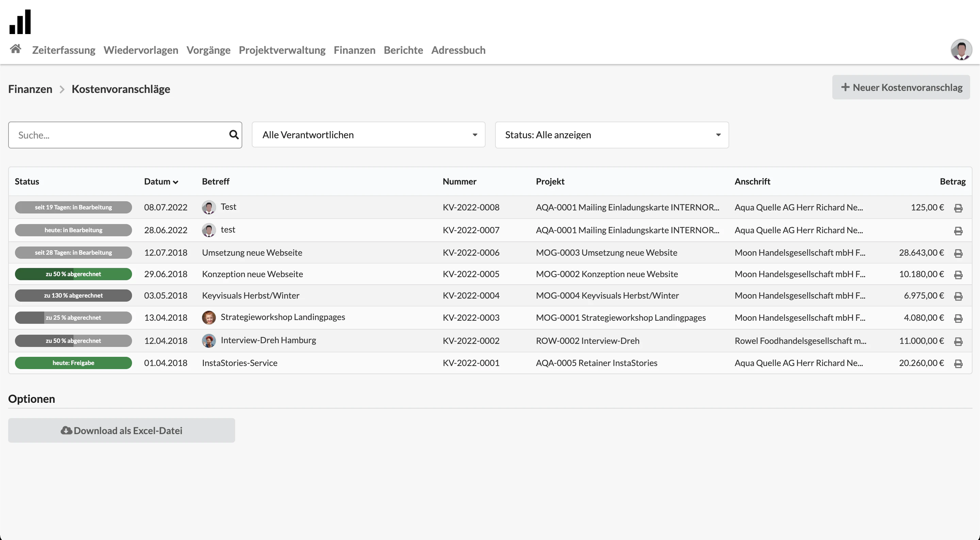Click the bar chart logo top left
980x540 pixels.
click(20, 22)
